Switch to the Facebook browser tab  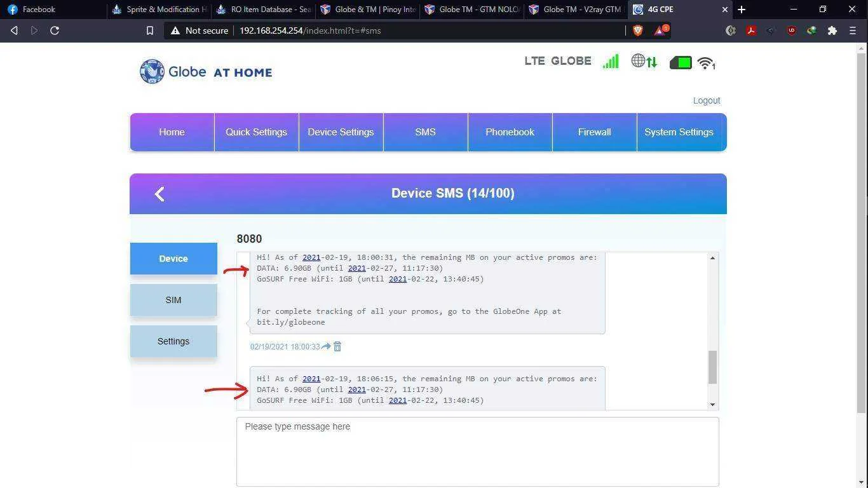coord(53,10)
